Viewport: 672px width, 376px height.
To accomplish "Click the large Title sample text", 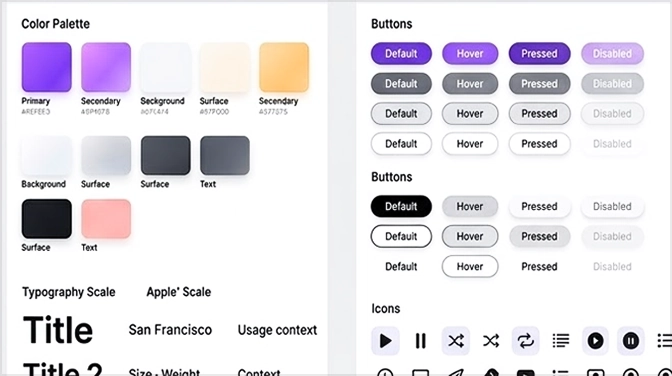I will pyautogui.click(x=57, y=330).
